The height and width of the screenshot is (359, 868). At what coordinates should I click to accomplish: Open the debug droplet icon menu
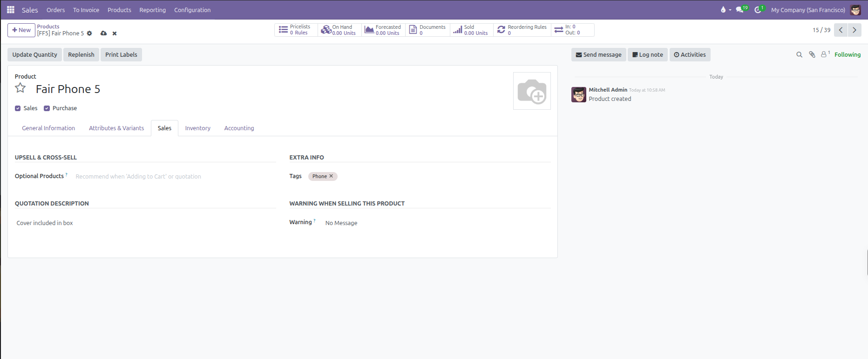click(x=726, y=10)
